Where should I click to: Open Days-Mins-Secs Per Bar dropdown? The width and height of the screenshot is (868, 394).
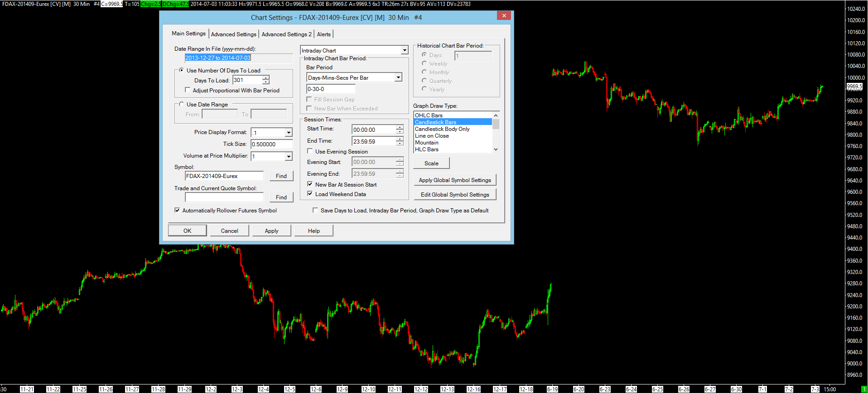click(x=398, y=77)
